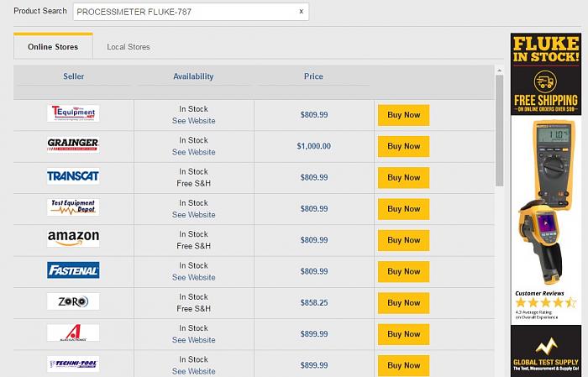Screen dimensions: 588x377
Task: Open the Techni-Tool seller logo
Action: [x=73, y=364]
